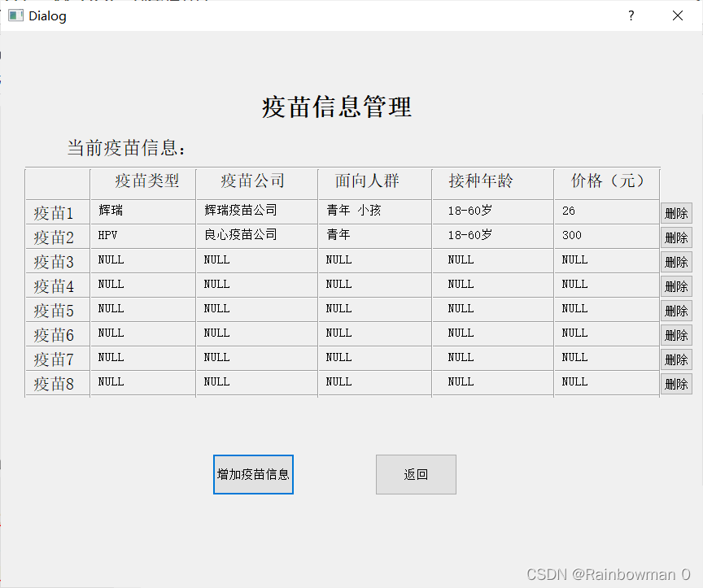Click the 辉瑞疫苗公司 company field

point(256,211)
